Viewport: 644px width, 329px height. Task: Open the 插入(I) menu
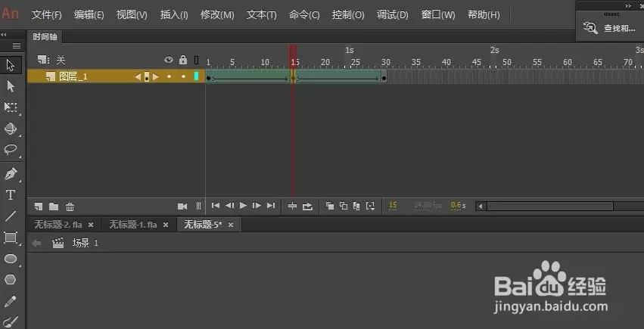[x=174, y=15]
